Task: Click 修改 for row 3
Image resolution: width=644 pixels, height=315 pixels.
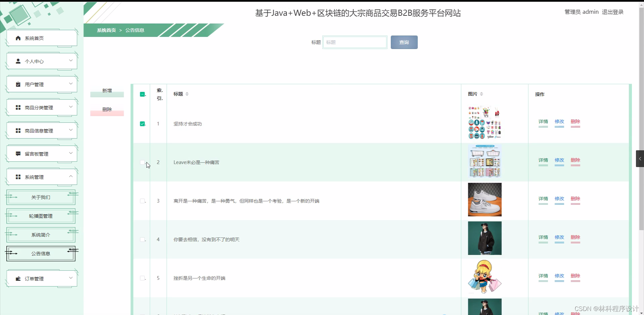Action: pyautogui.click(x=559, y=199)
